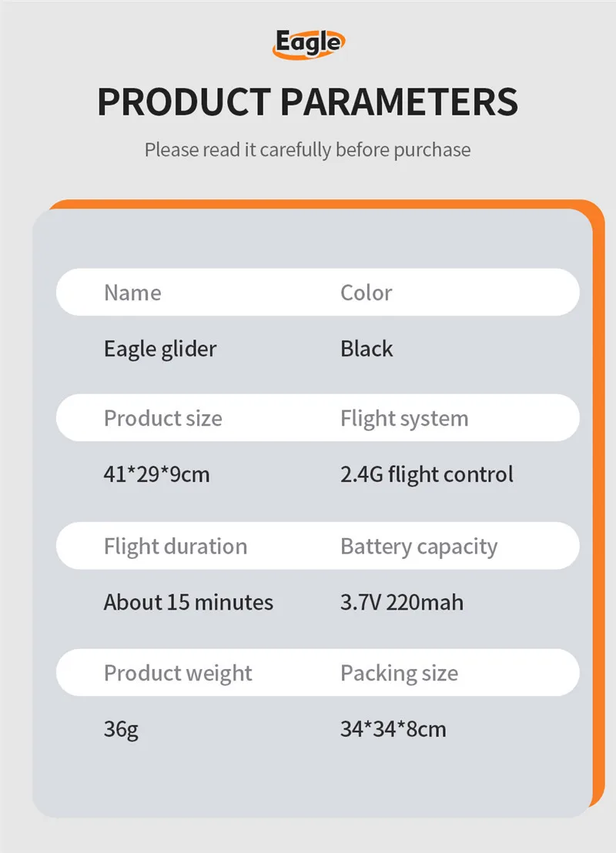Click the PRODUCT PARAMETERS heading
Viewport: 616px width, 853px height.
(x=307, y=102)
